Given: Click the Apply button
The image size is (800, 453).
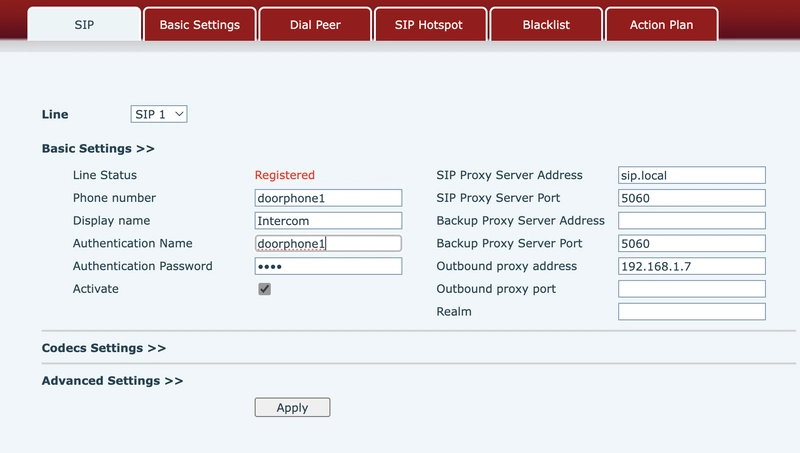Looking at the screenshot, I should click(292, 408).
